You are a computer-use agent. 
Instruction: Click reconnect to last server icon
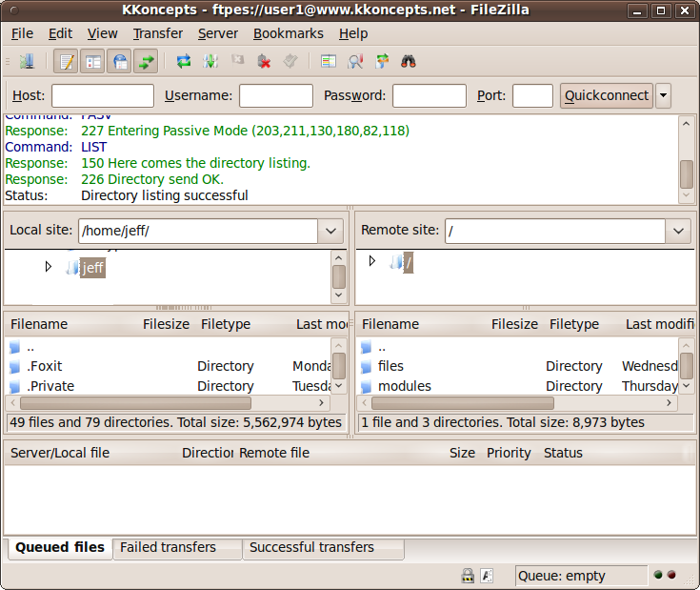[x=290, y=61]
